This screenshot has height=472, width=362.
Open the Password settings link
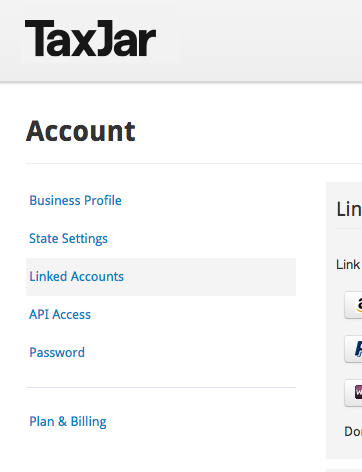click(x=57, y=352)
